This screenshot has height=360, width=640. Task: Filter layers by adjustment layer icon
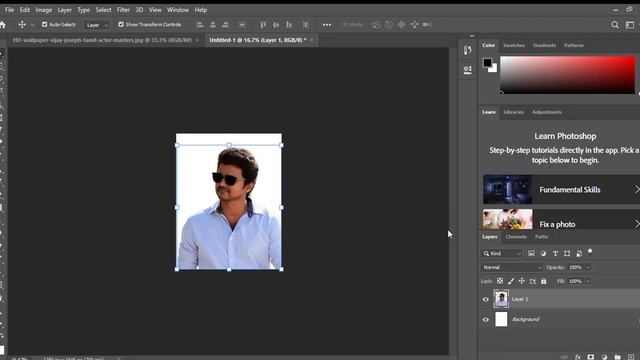pos(543,253)
